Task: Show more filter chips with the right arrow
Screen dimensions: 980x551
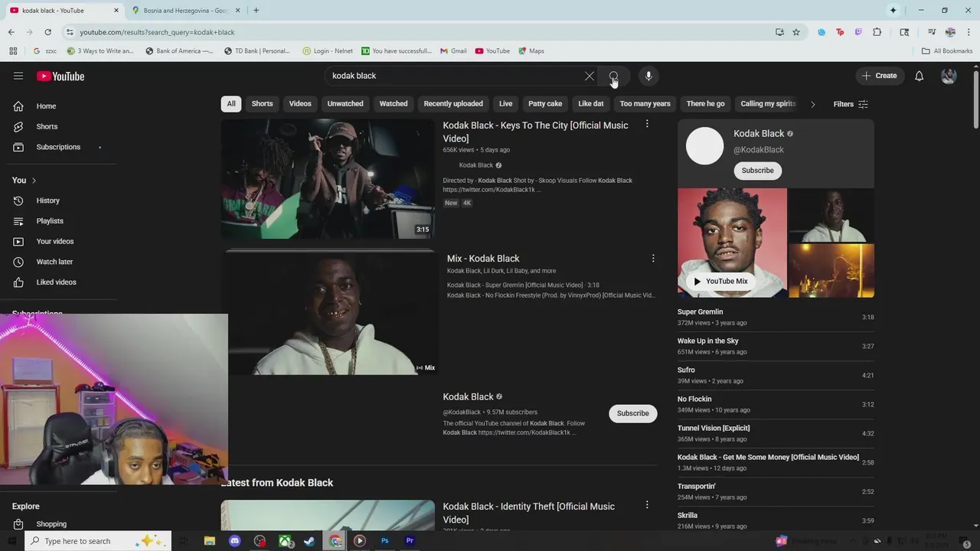Action: 812,104
